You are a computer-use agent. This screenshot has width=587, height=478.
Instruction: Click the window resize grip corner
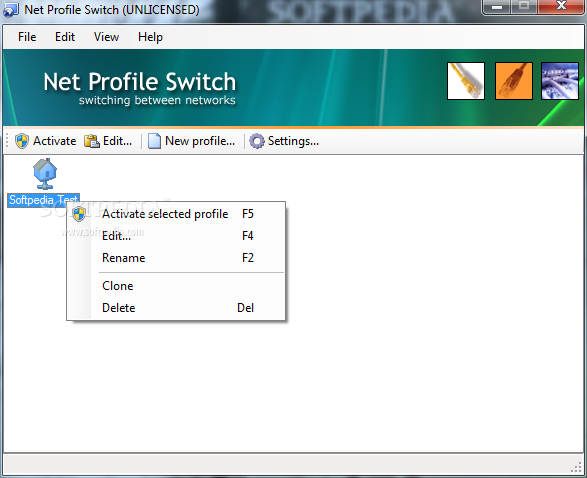(576, 468)
